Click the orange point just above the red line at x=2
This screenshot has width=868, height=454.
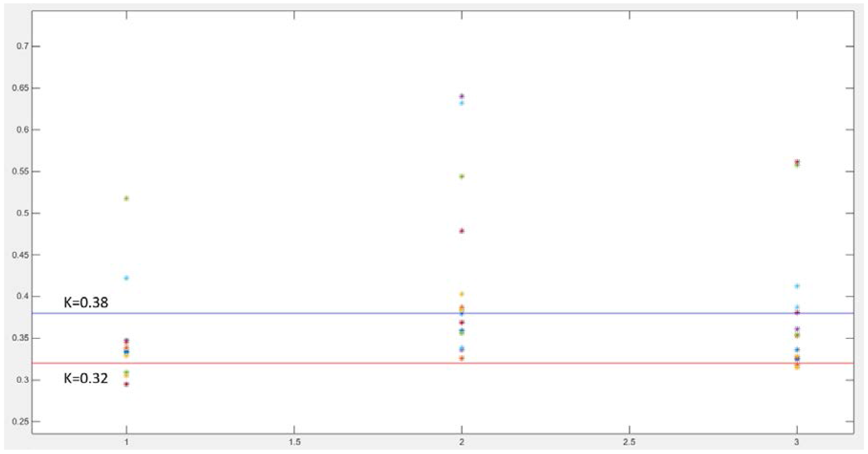(462, 358)
